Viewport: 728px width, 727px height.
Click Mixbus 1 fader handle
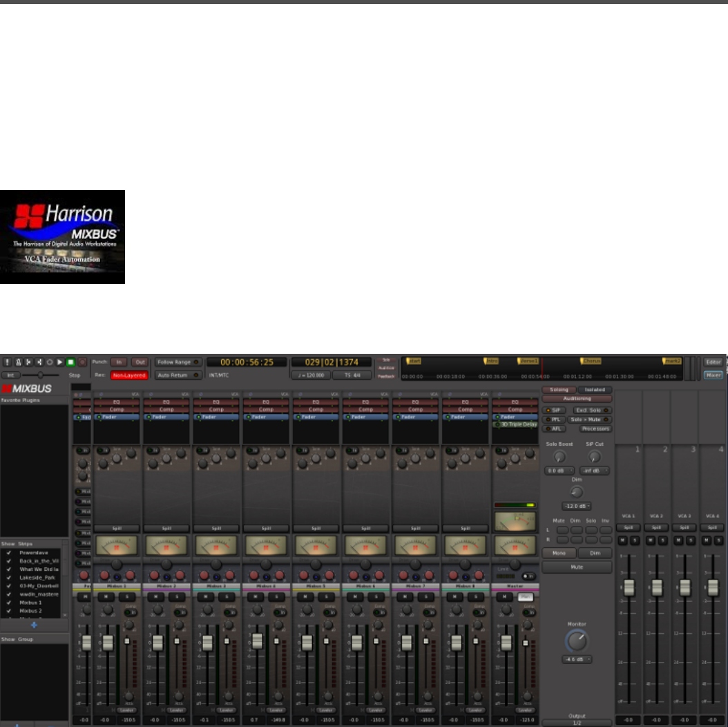(x=108, y=643)
